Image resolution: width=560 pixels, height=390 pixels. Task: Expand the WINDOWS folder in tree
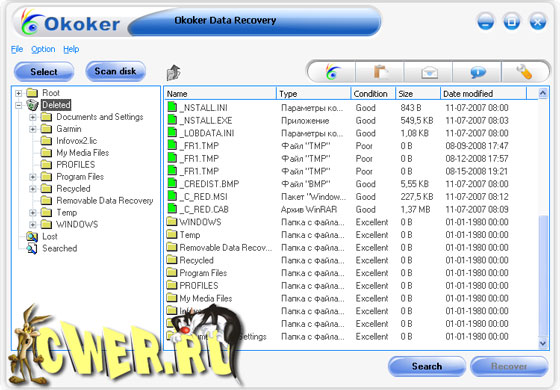tap(32, 225)
